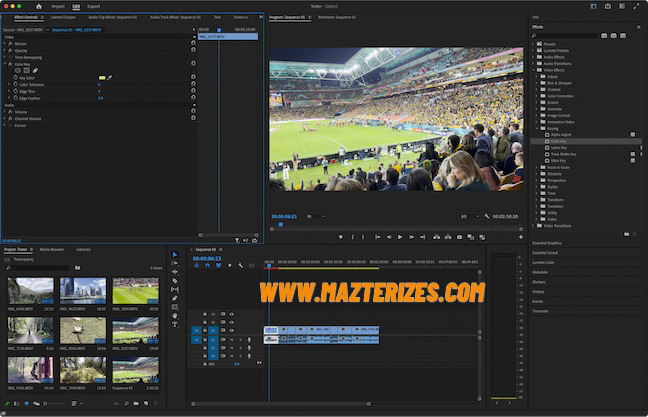Solo audio track A1
Viewport: 648px width, 417px height.
tap(241, 340)
